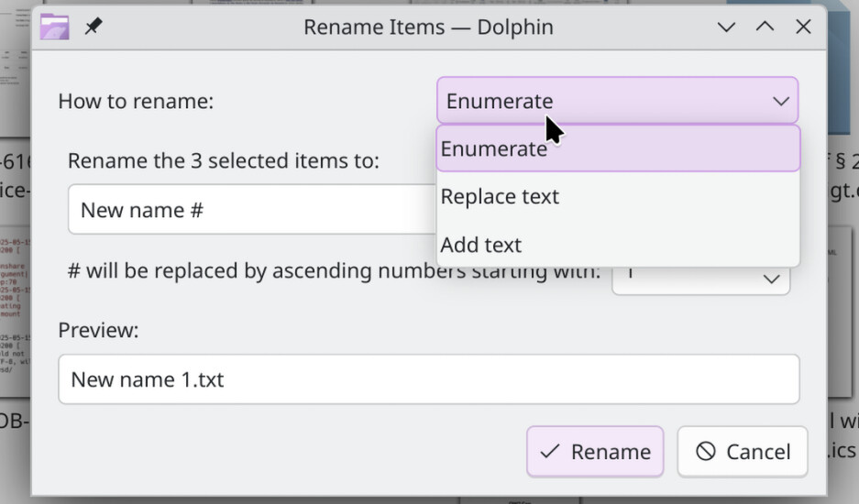
Task: Click the prohibition icon on Cancel
Action: coord(706,452)
